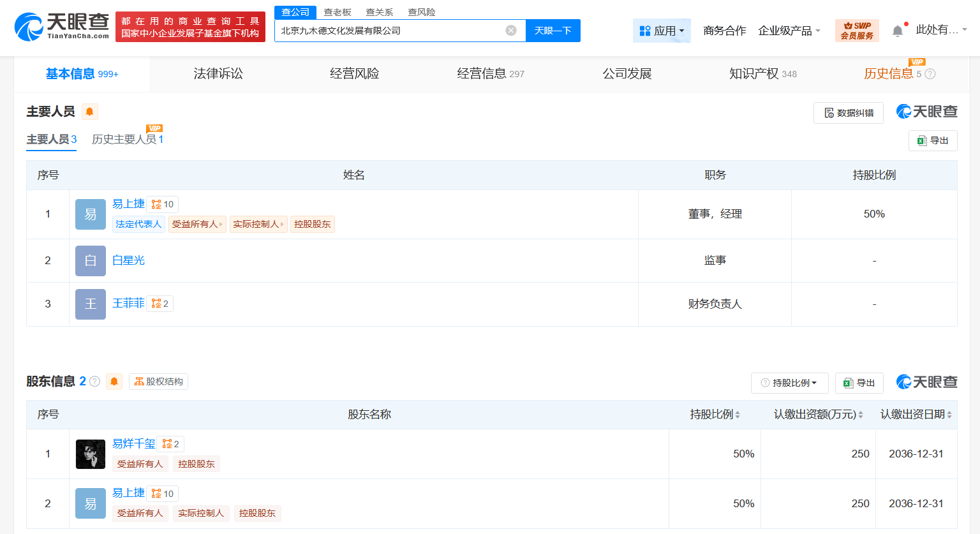Click the TianYanCha logo
This screenshot has width=980, height=534.
click(62, 27)
